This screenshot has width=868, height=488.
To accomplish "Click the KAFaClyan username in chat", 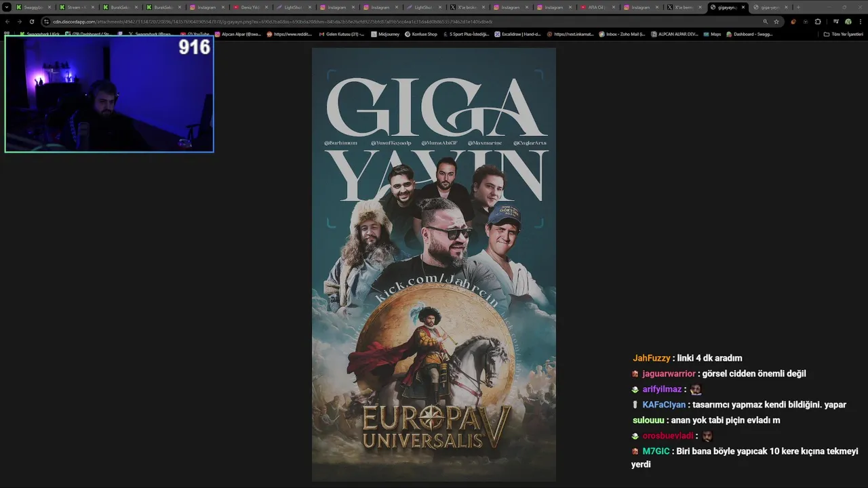I will pyautogui.click(x=664, y=405).
